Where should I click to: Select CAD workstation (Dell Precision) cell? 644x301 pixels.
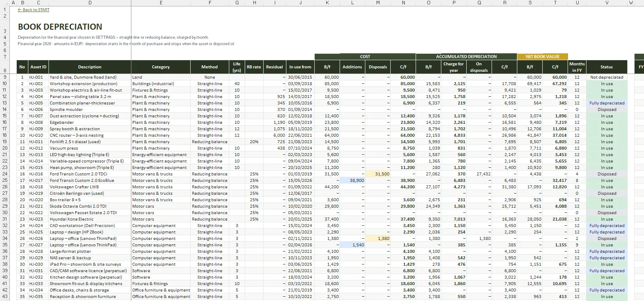[x=90, y=226]
